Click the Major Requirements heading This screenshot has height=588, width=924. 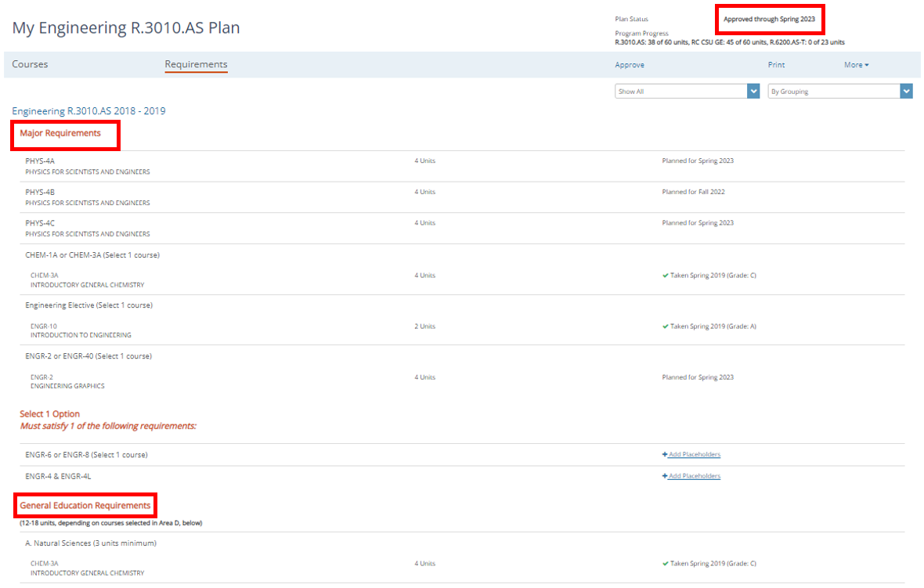[60, 134]
